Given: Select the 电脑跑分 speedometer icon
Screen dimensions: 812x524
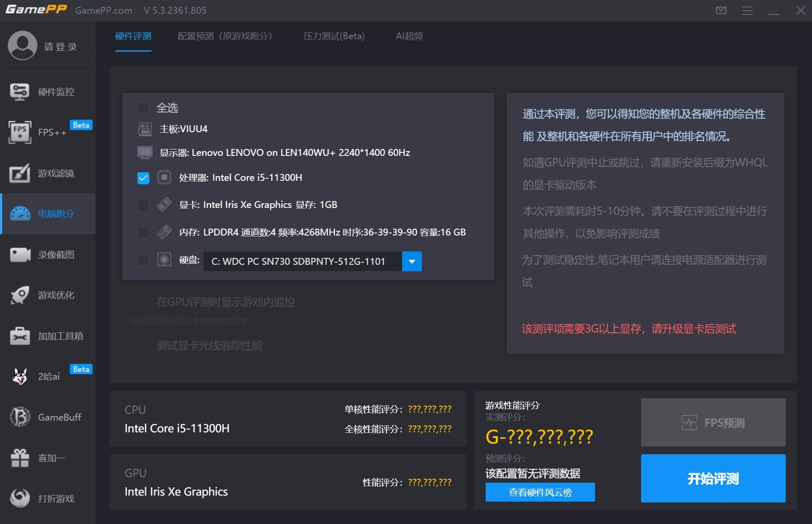Looking at the screenshot, I should [20, 214].
